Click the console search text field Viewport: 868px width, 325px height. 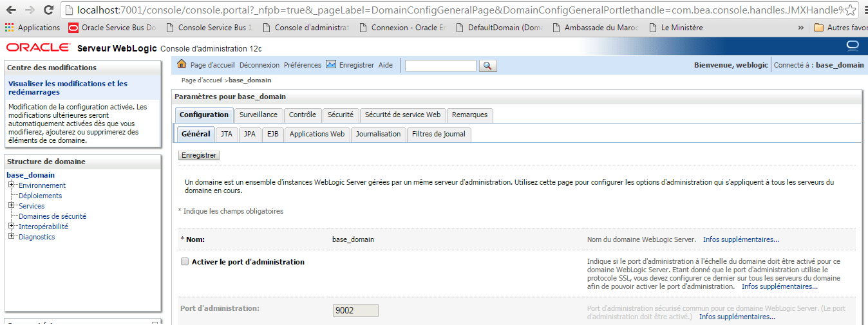440,66
